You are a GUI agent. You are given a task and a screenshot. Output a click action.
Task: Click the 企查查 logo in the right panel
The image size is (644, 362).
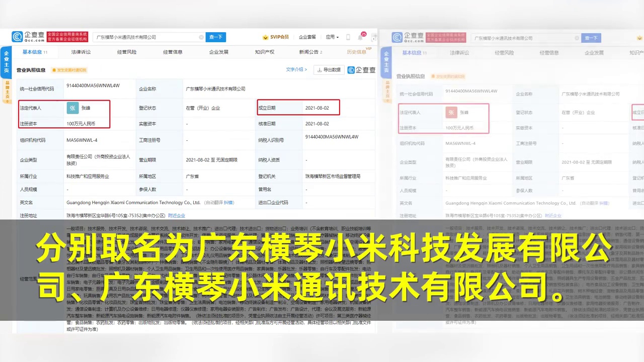[x=408, y=38]
